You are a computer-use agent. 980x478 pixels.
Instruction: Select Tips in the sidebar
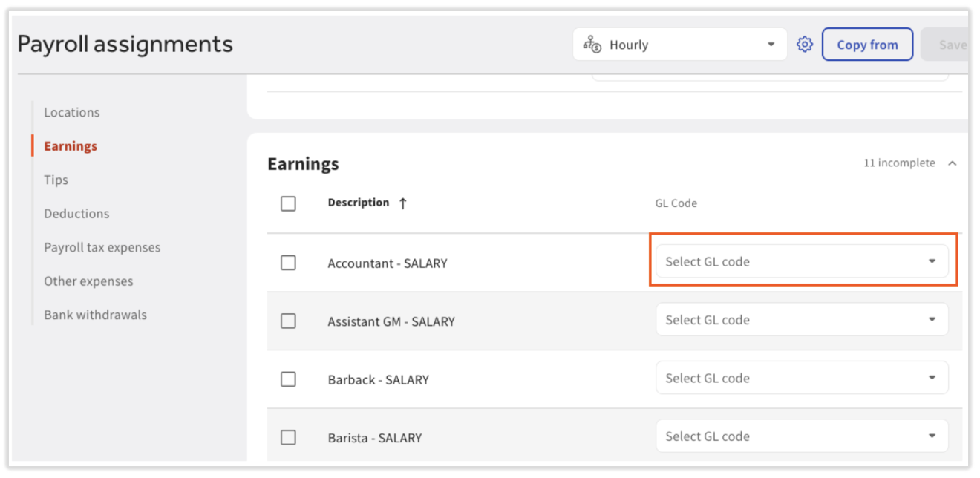pyautogui.click(x=56, y=180)
